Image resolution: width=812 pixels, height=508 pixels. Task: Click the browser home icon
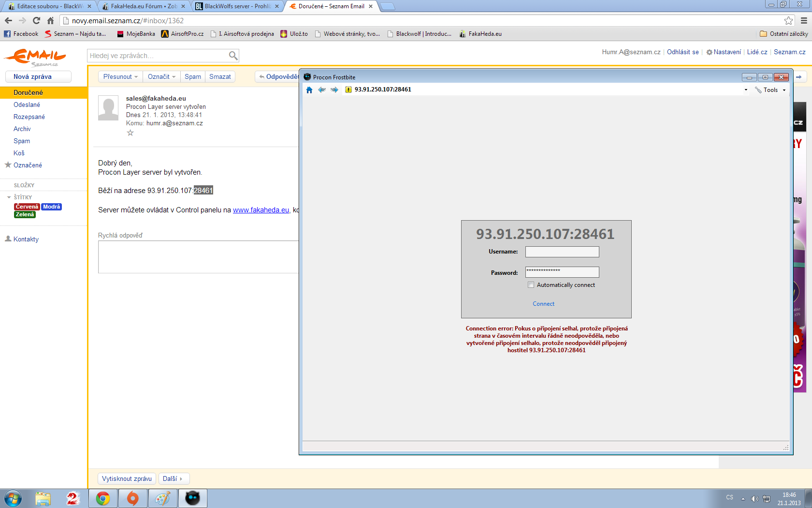[x=50, y=20]
